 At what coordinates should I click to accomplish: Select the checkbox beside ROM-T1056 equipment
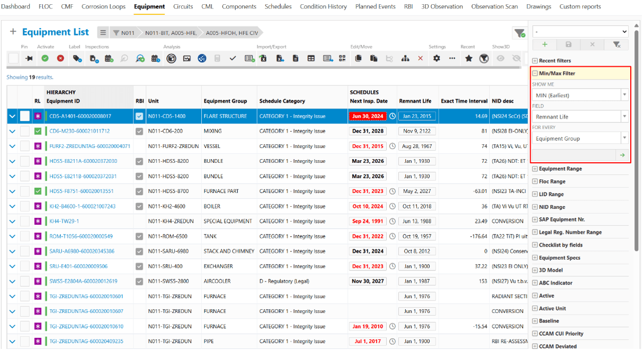click(x=24, y=237)
